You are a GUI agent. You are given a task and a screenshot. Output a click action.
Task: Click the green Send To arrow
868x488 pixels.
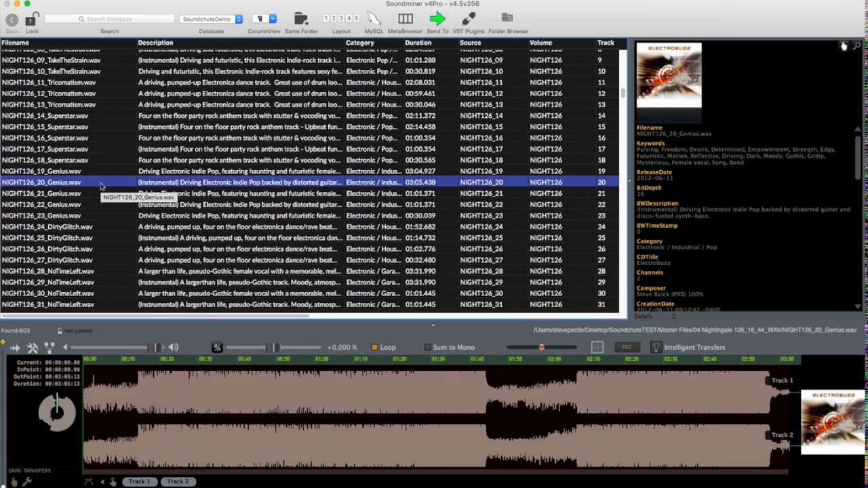[437, 19]
